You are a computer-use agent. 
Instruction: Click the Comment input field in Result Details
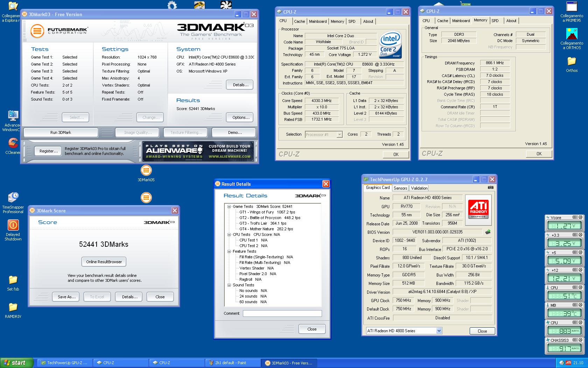click(x=282, y=314)
